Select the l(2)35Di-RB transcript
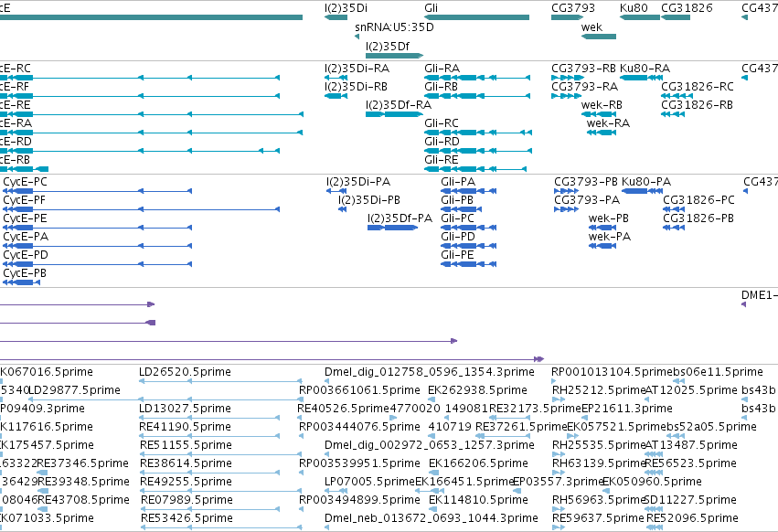The image size is (778, 532). pyautogui.click(x=336, y=96)
